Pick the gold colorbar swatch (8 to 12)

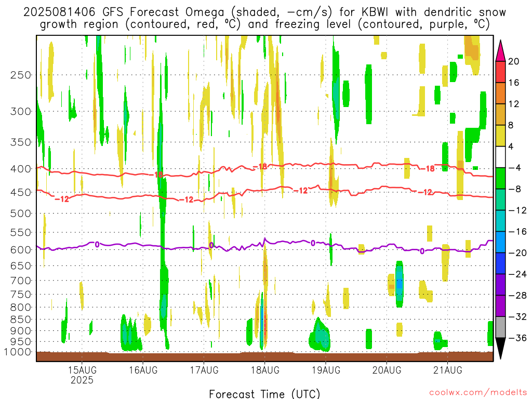click(500, 115)
